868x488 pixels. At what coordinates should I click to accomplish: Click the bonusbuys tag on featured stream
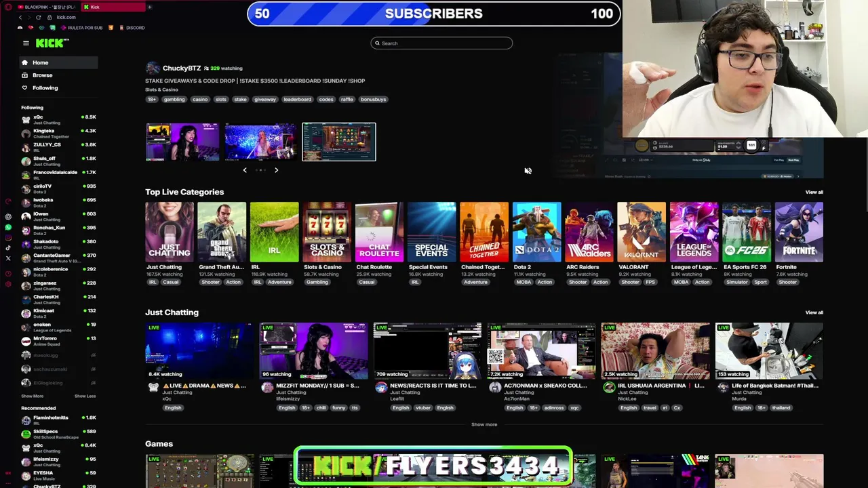[x=373, y=100]
